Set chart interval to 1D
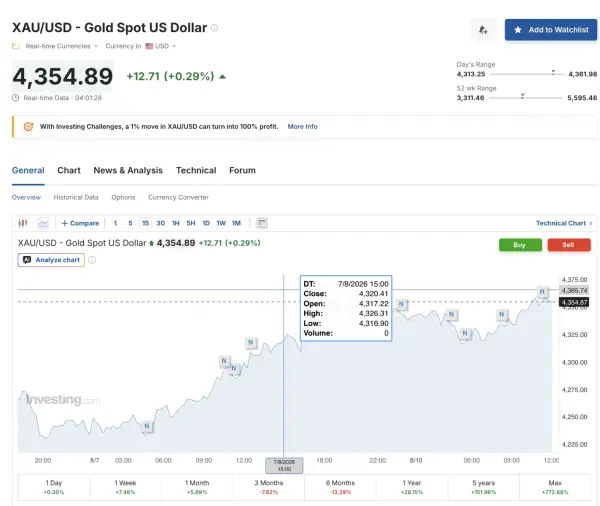Screen dimensions: 600x506 (206, 223)
